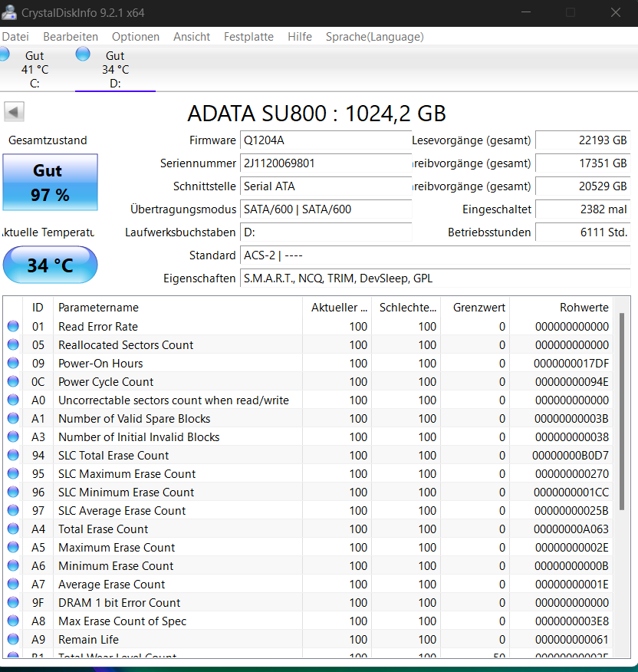Screen dimensions: 638x672
Task: Open the Festplatte menu
Action: (x=248, y=37)
